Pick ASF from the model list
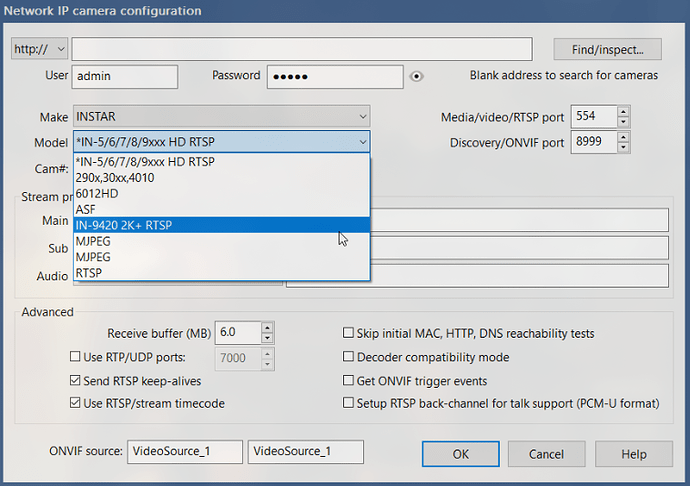Screen dimensions: 690x486 click(x=221, y=209)
